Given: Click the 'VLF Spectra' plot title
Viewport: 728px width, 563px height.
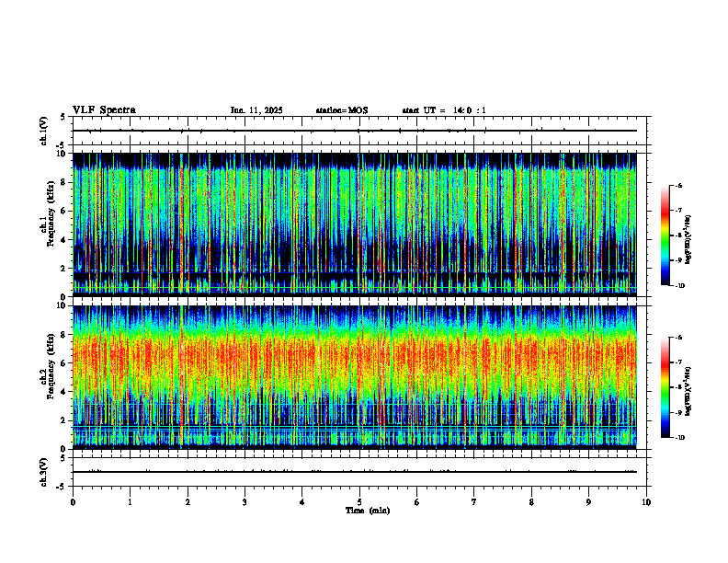Looking at the screenshot, I should (x=104, y=110).
